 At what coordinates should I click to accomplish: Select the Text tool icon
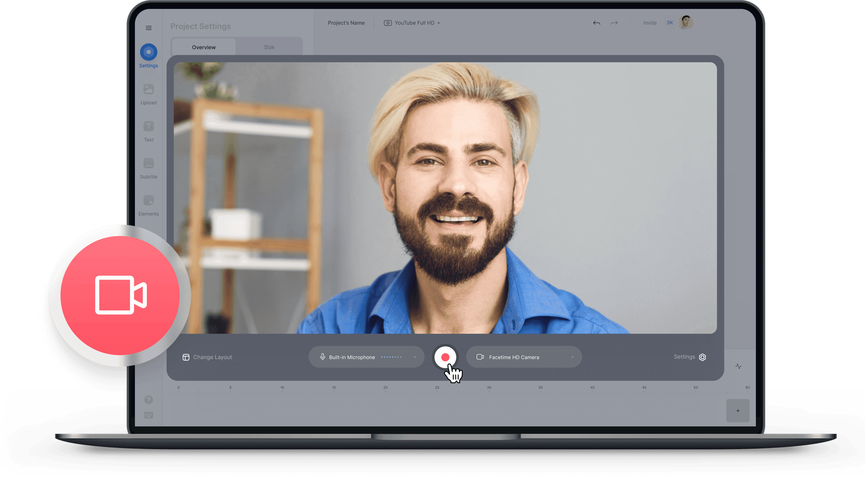[149, 126]
